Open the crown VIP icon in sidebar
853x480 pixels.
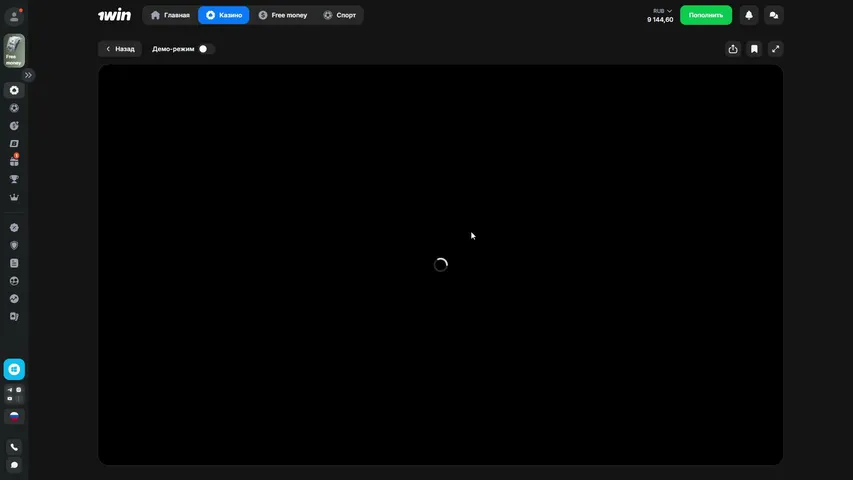14,197
